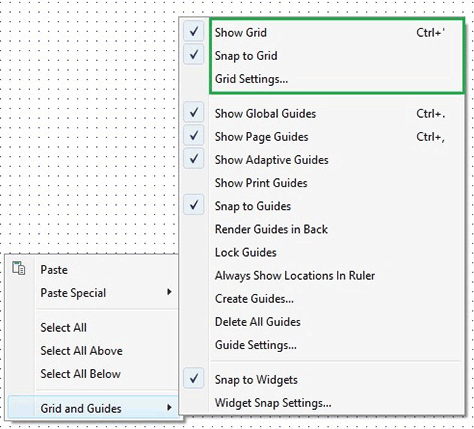Choose Select All Below
Screen dimensions: 474x429
pyautogui.click(x=80, y=374)
